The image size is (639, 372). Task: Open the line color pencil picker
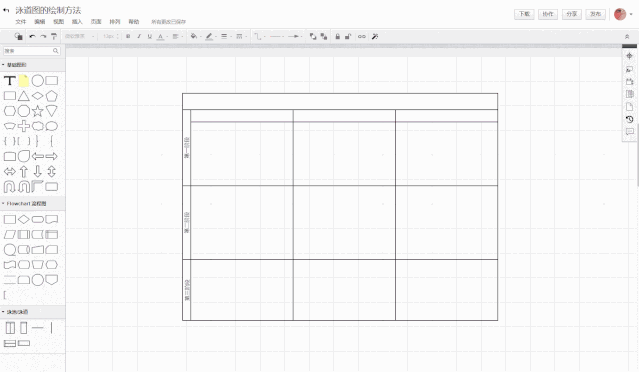(x=210, y=37)
